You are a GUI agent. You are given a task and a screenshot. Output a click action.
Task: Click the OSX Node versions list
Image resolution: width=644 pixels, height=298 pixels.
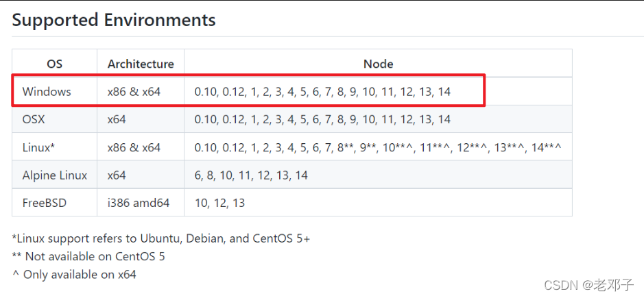click(x=322, y=119)
